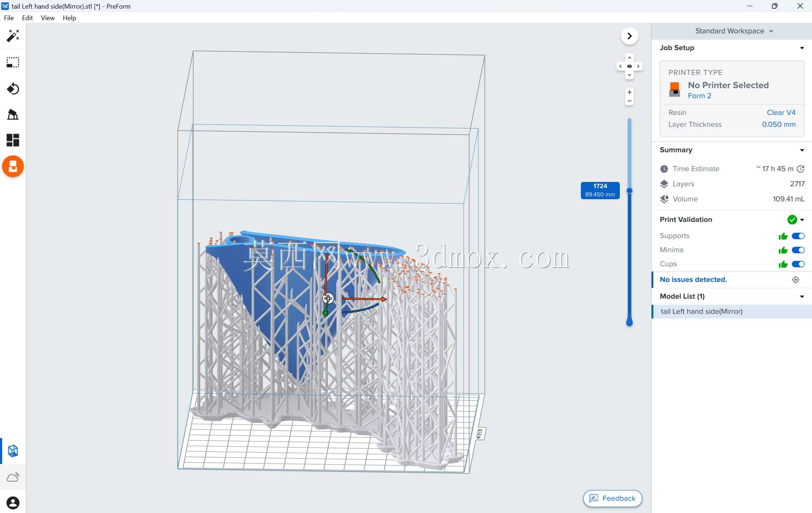812x513 pixels.
Task: Toggle the Supports validation switch
Action: [x=798, y=236]
